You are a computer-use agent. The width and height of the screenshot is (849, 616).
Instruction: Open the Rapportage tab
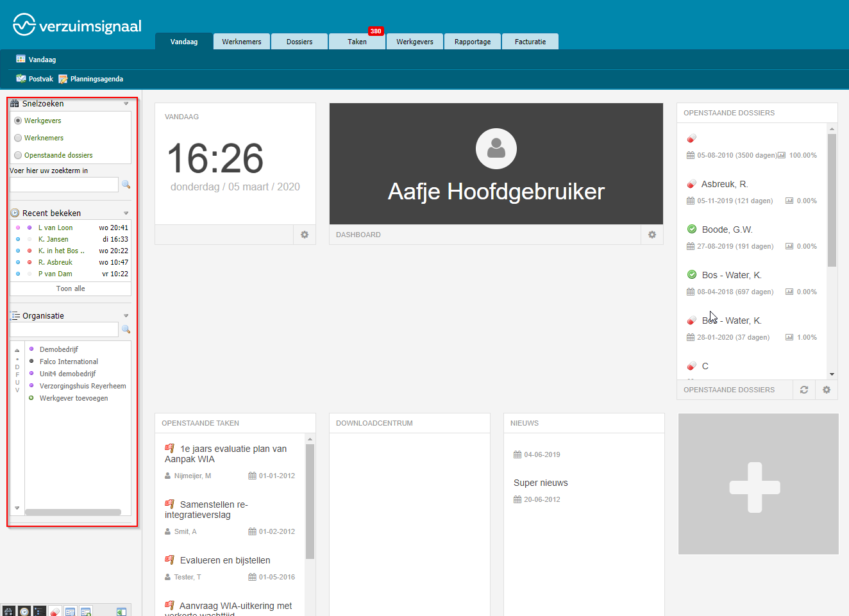(x=473, y=42)
